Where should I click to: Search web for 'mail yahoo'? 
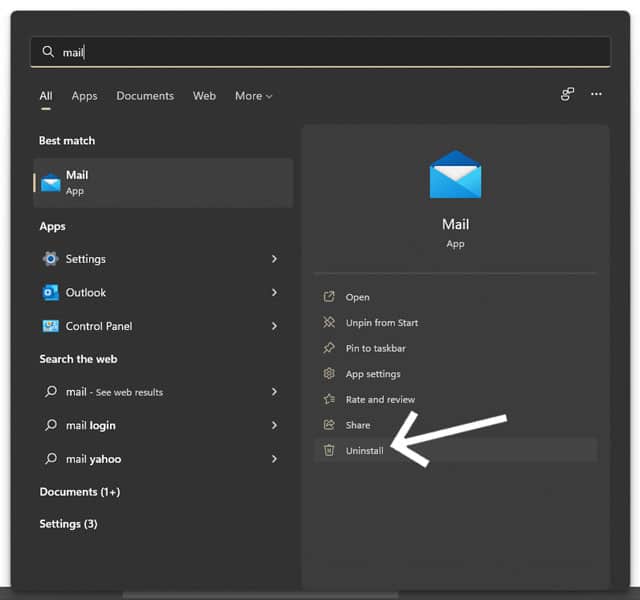(163, 459)
